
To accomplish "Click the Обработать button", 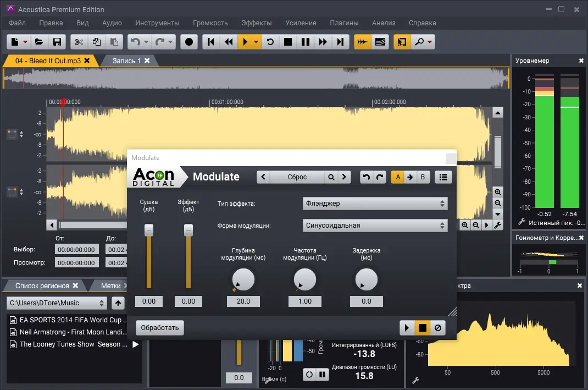I will coord(160,328).
